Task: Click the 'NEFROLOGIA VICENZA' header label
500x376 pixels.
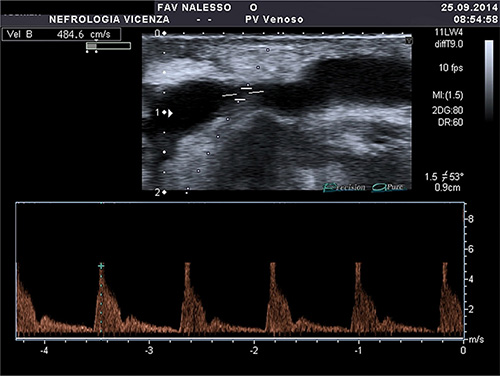Action: [x=109, y=19]
